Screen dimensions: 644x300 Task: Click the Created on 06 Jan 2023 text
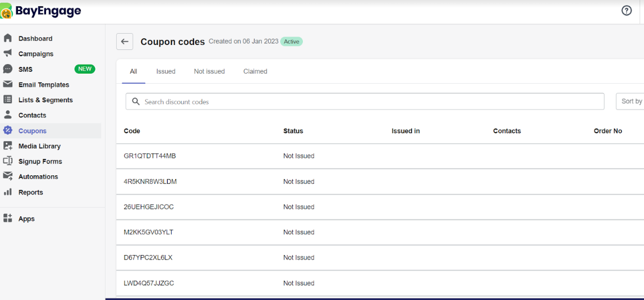tap(243, 41)
